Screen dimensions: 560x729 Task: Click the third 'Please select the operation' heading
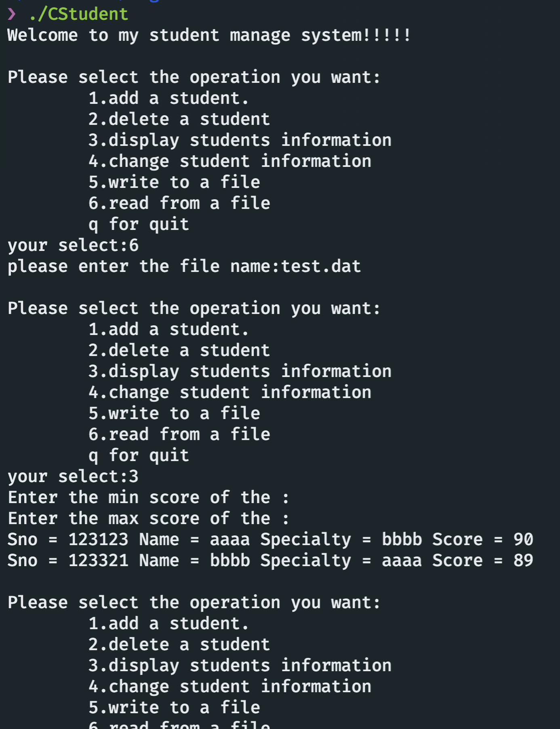tap(194, 603)
